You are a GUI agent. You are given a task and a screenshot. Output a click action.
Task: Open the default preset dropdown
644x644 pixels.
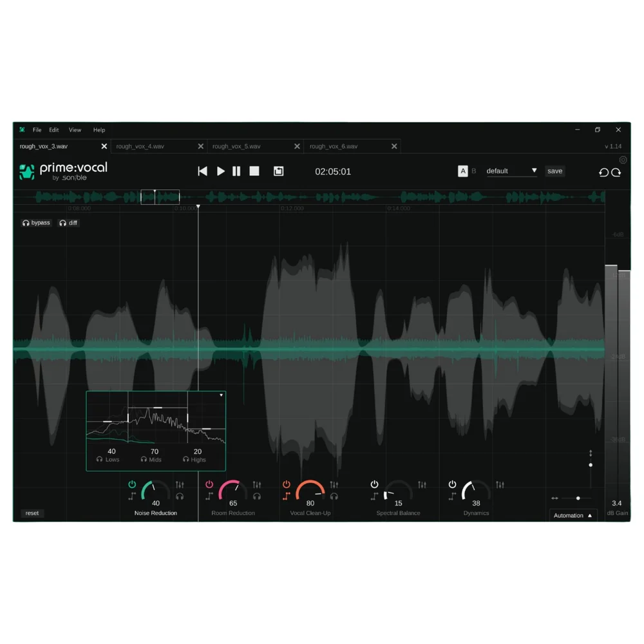pyautogui.click(x=511, y=171)
